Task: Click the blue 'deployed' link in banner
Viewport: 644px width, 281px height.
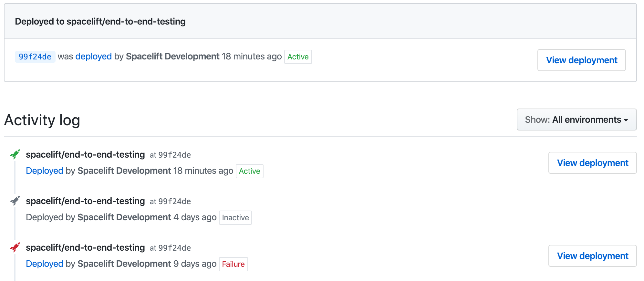Action: pos(93,57)
